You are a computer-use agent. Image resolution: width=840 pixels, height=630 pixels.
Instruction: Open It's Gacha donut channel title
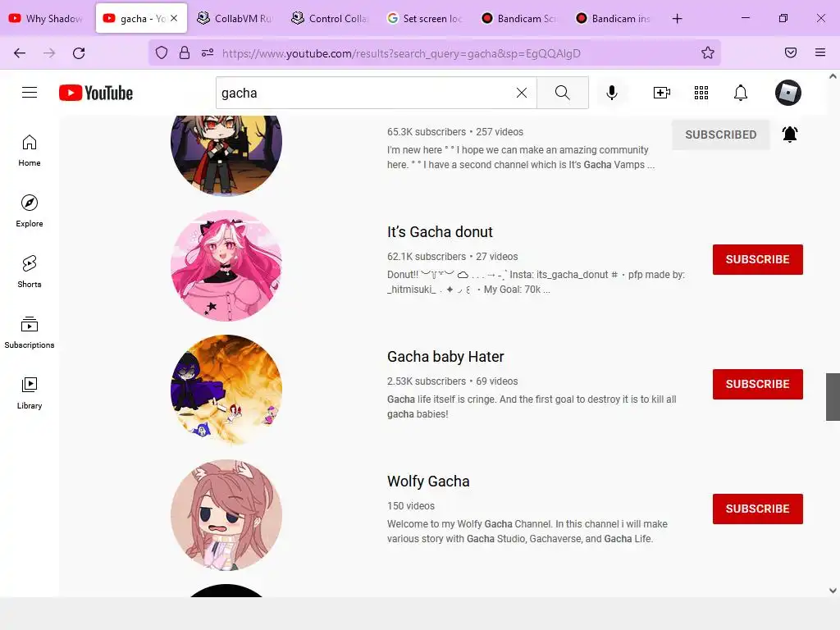tap(440, 232)
